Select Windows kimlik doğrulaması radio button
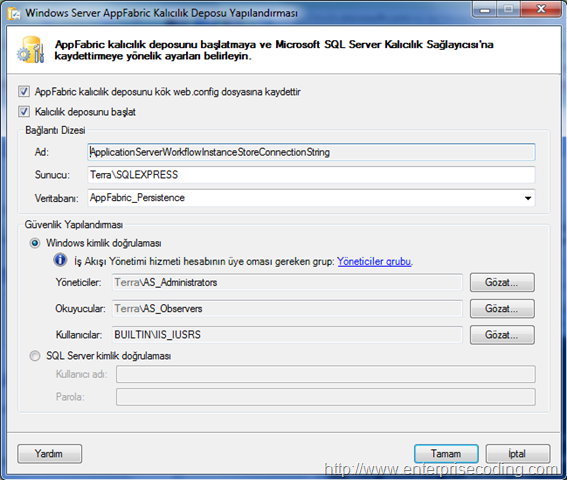This screenshot has height=480, width=567. click(35, 243)
